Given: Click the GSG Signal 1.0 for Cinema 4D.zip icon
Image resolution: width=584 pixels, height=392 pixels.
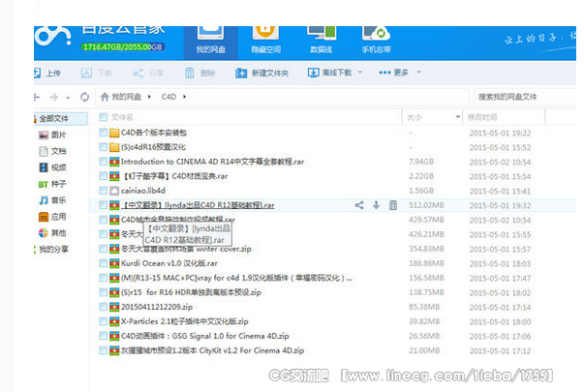Looking at the screenshot, I should tap(114, 336).
